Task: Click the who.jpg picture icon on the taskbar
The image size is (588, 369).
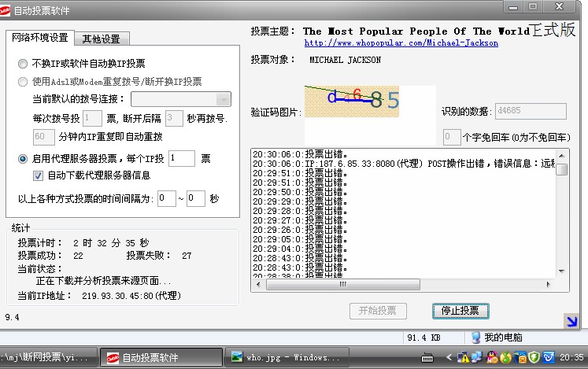Action: pyautogui.click(x=237, y=356)
